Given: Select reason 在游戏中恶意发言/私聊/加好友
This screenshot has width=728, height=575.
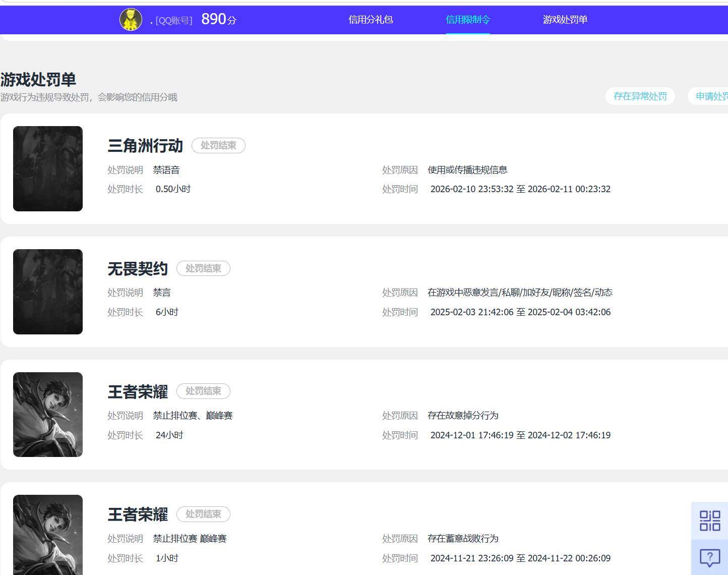Looking at the screenshot, I should pos(520,293).
